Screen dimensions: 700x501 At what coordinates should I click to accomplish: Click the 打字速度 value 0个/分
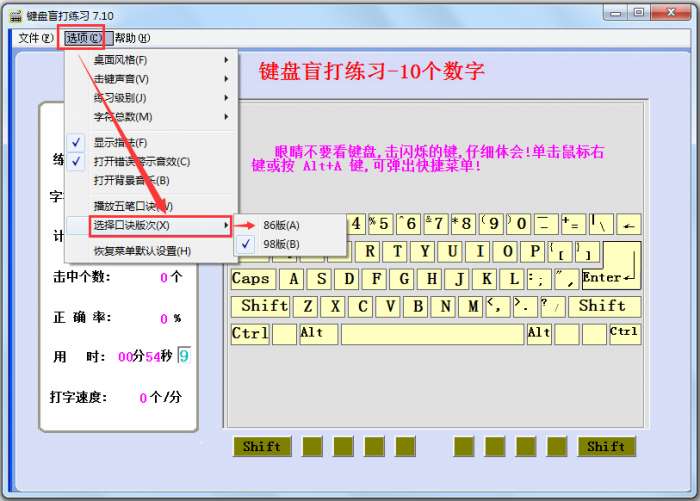pos(161,397)
